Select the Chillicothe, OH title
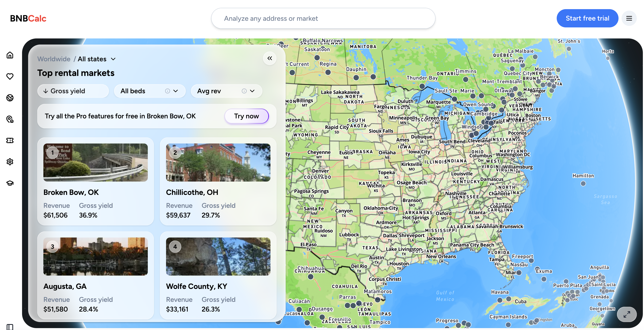This screenshot has height=330, width=644. tap(192, 192)
